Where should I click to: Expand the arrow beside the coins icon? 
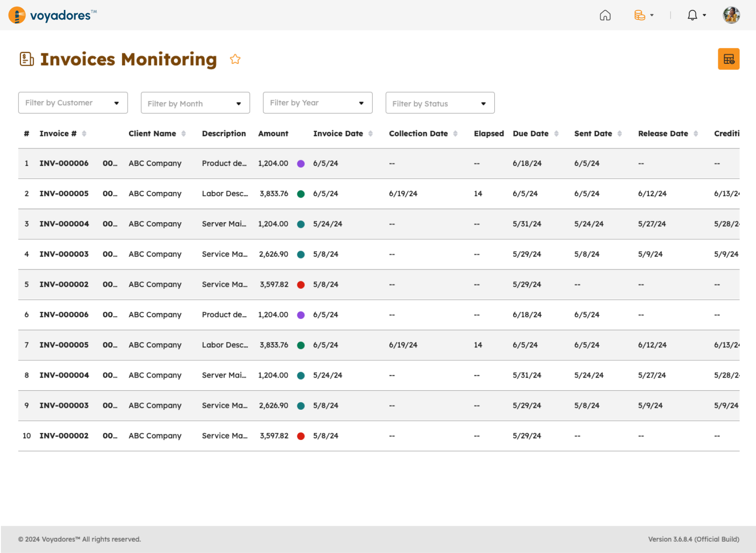tap(652, 15)
